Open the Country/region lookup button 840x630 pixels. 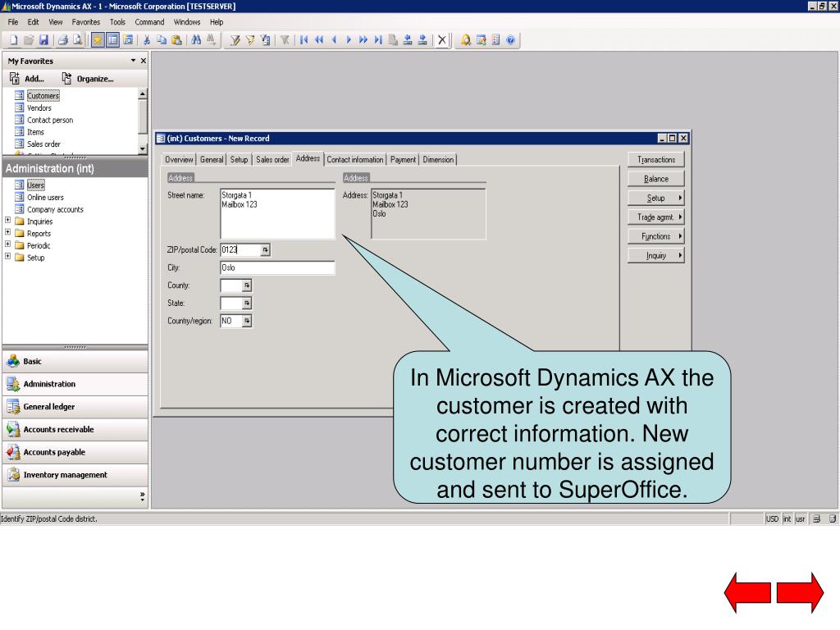[247, 321]
